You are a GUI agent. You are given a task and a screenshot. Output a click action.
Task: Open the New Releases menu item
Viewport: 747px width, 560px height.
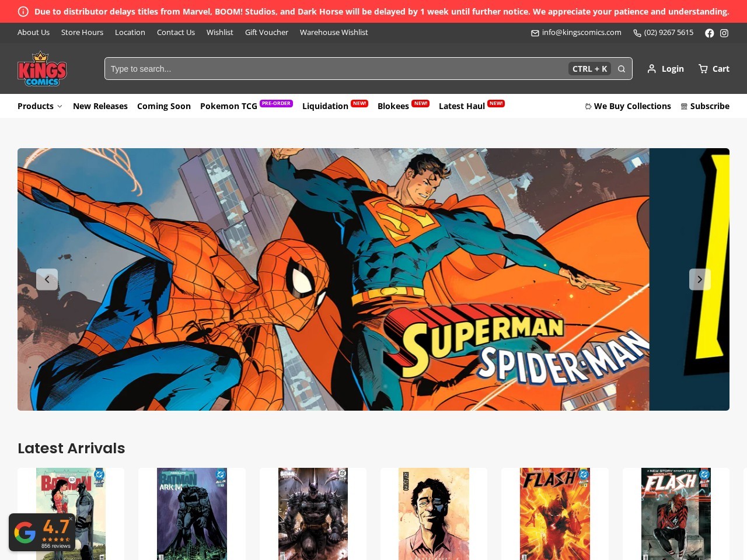100,106
